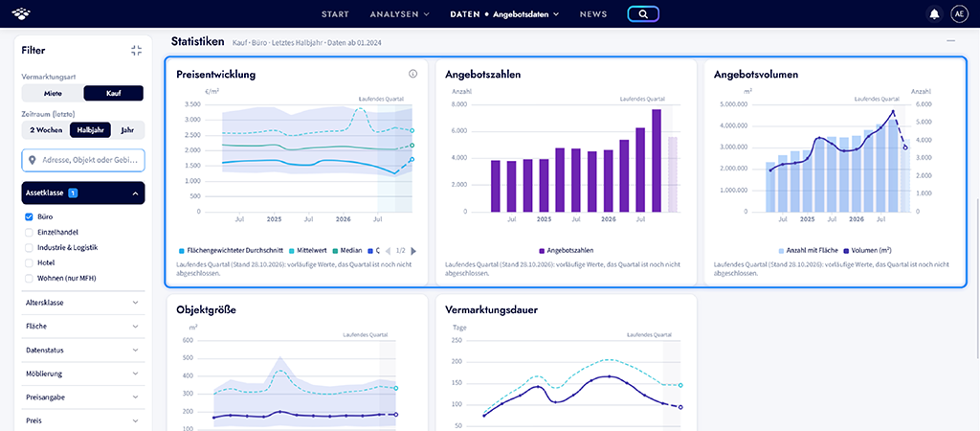Select Miete marketing type

click(53, 93)
